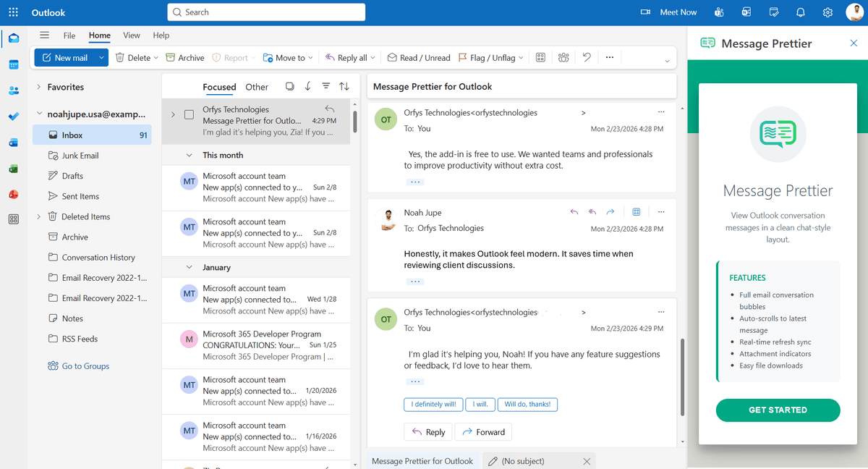The image size is (868, 469).
Task: Click the GET STARTED button
Action: [x=778, y=410]
